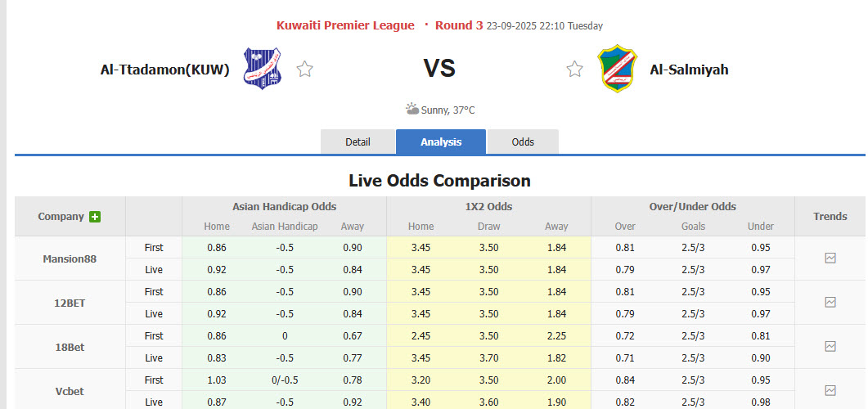Switch to the Detail tab
The image size is (868, 409).
point(358,142)
